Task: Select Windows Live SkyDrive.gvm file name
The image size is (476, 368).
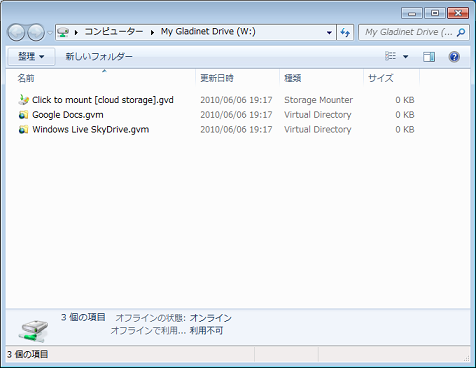Action: (91, 130)
